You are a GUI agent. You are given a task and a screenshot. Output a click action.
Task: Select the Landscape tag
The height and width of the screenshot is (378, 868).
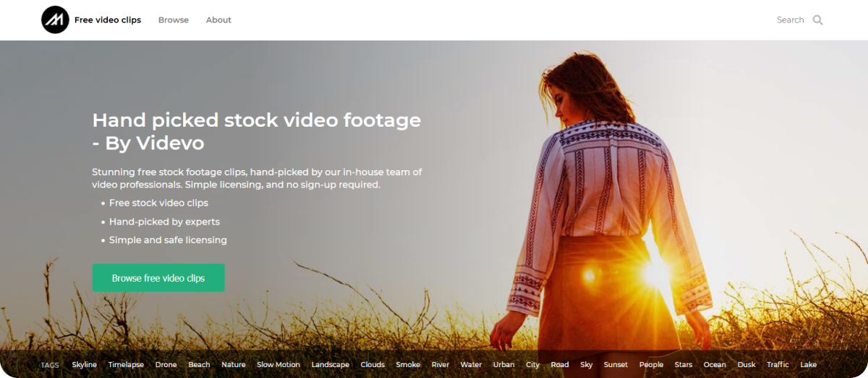(x=331, y=365)
